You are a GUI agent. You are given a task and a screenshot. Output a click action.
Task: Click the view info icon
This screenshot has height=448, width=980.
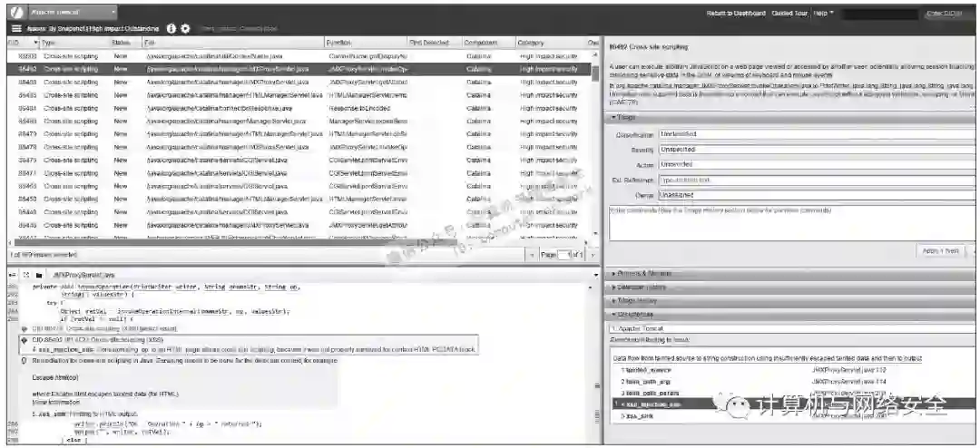(x=171, y=29)
